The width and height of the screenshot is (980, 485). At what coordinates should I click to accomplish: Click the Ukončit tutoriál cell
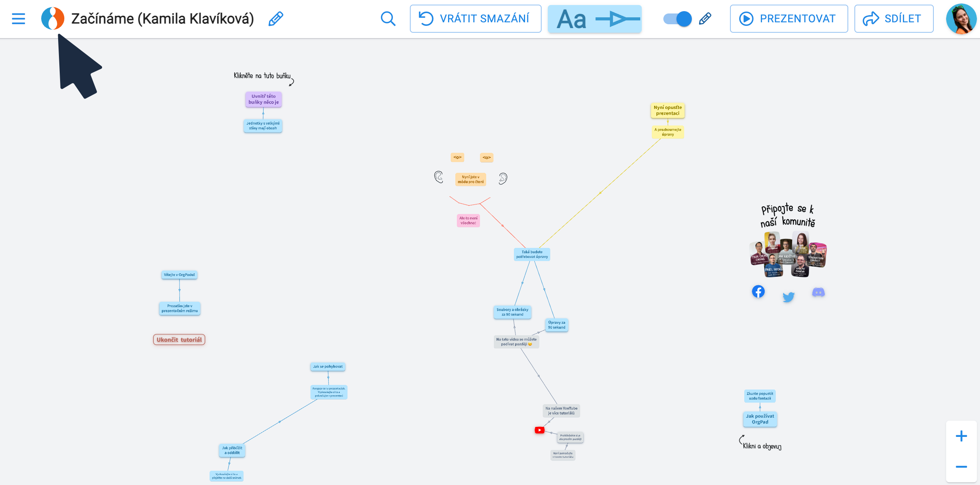pos(179,339)
